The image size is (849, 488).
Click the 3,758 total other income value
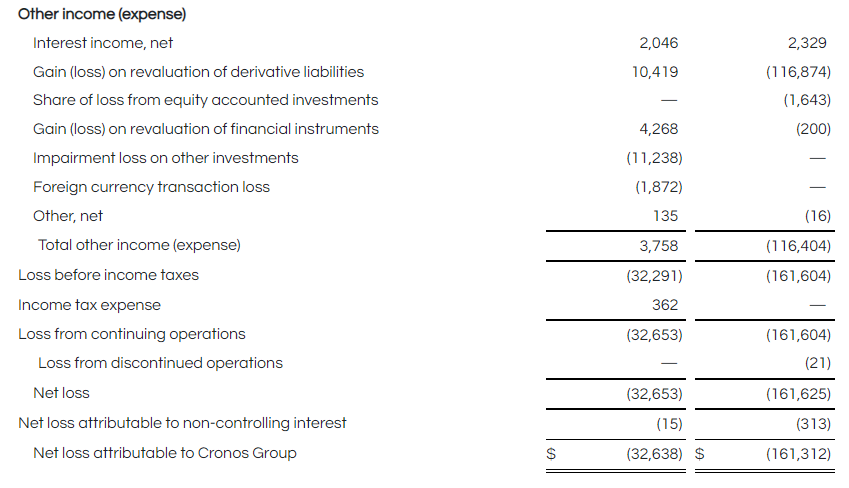658,245
